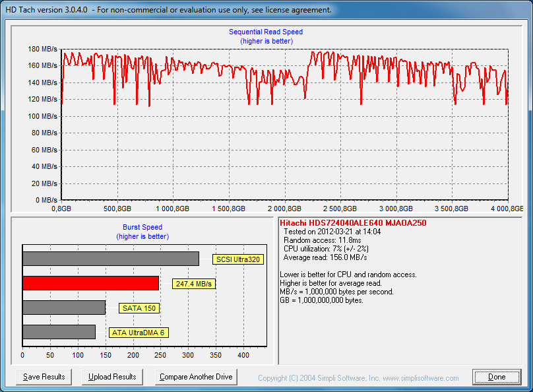Click the Upload Results button
Image resolution: width=533 pixels, height=392 pixels.
tap(112, 377)
